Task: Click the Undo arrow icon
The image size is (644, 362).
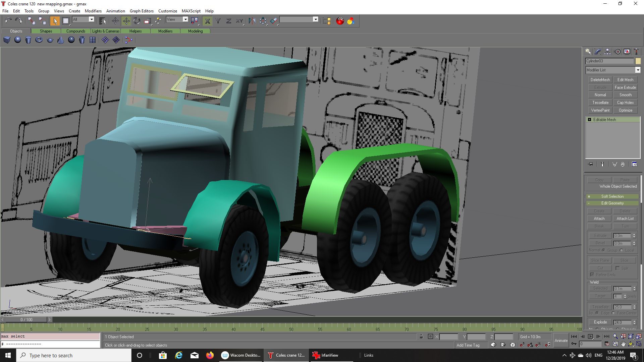Action: (8, 21)
